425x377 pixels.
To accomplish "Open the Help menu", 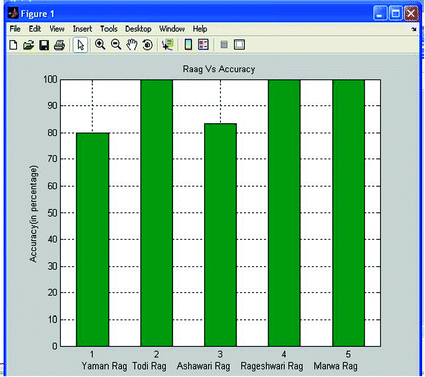I will coord(200,29).
